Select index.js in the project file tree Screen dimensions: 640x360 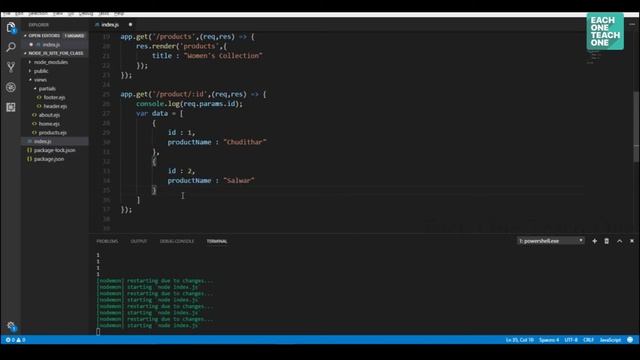click(55, 141)
